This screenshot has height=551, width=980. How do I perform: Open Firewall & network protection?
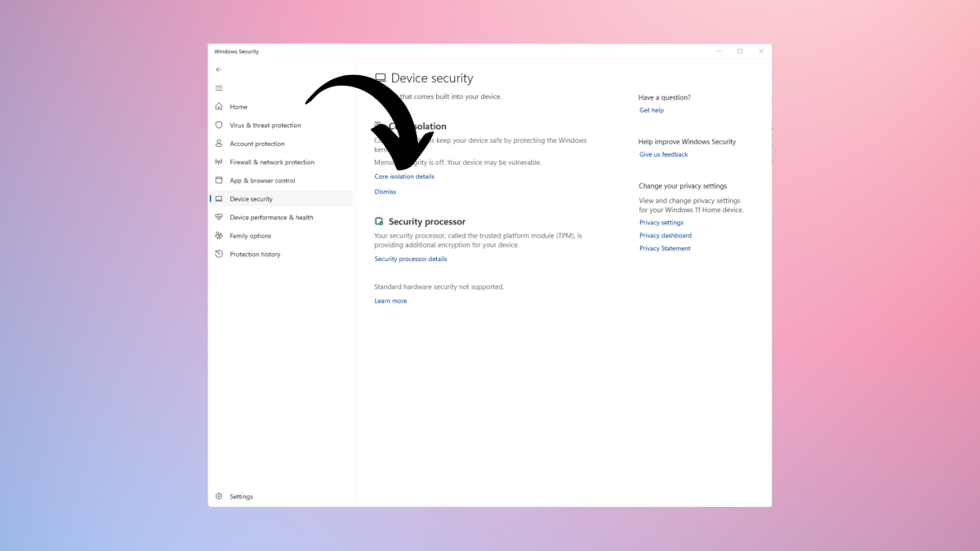tap(282, 162)
